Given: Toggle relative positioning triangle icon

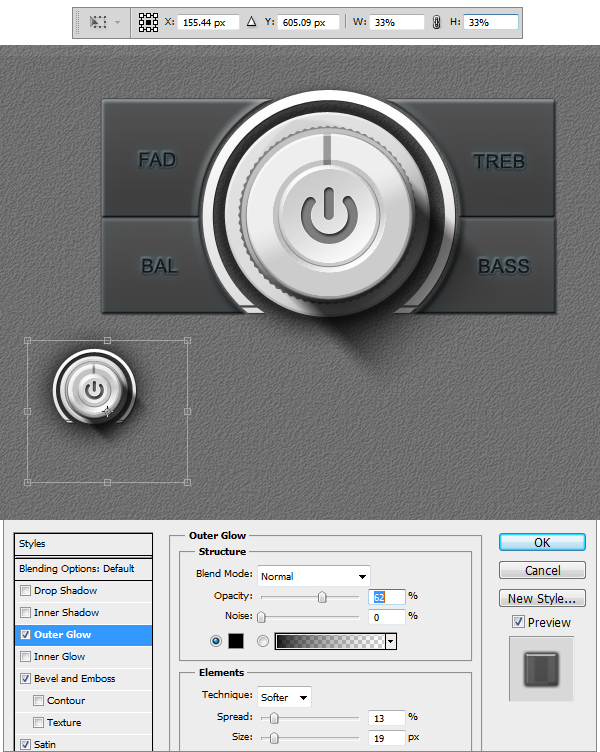Looking at the screenshot, I should pos(251,21).
